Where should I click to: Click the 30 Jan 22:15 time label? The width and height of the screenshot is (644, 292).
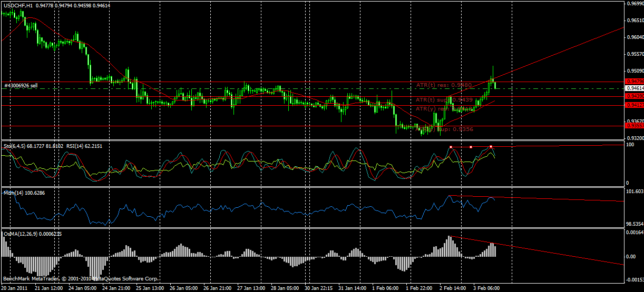(319, 288)
